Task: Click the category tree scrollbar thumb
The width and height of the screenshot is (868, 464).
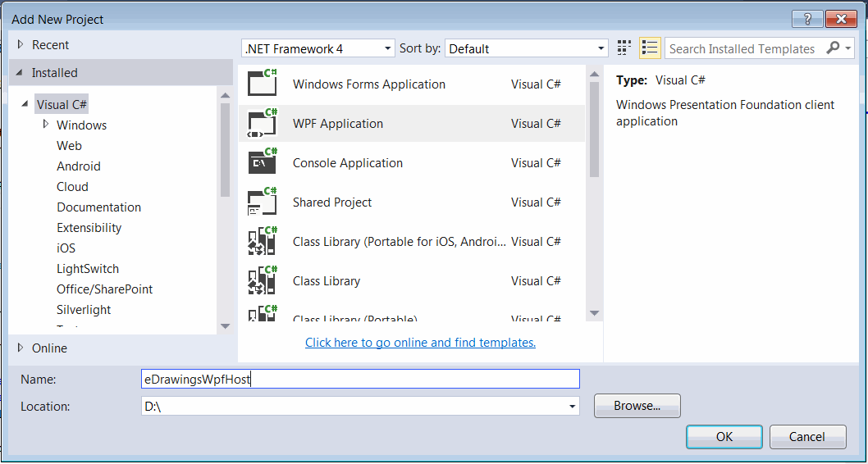Action: pos(226,149)
